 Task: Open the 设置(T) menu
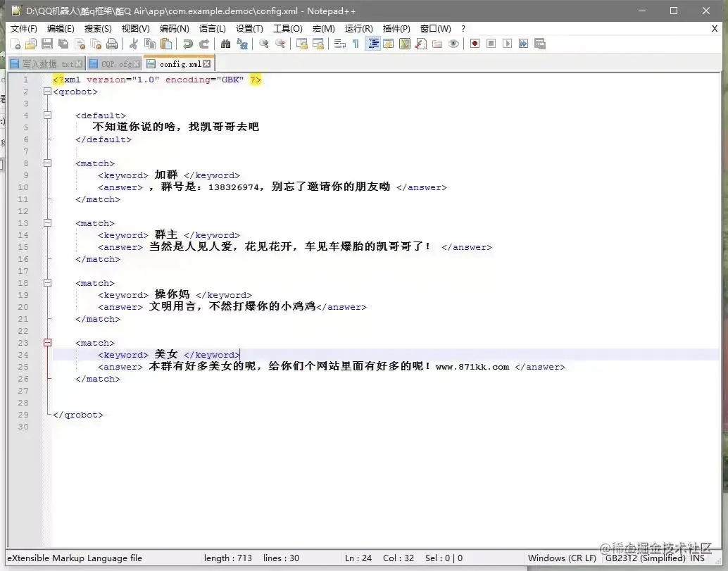249,29
